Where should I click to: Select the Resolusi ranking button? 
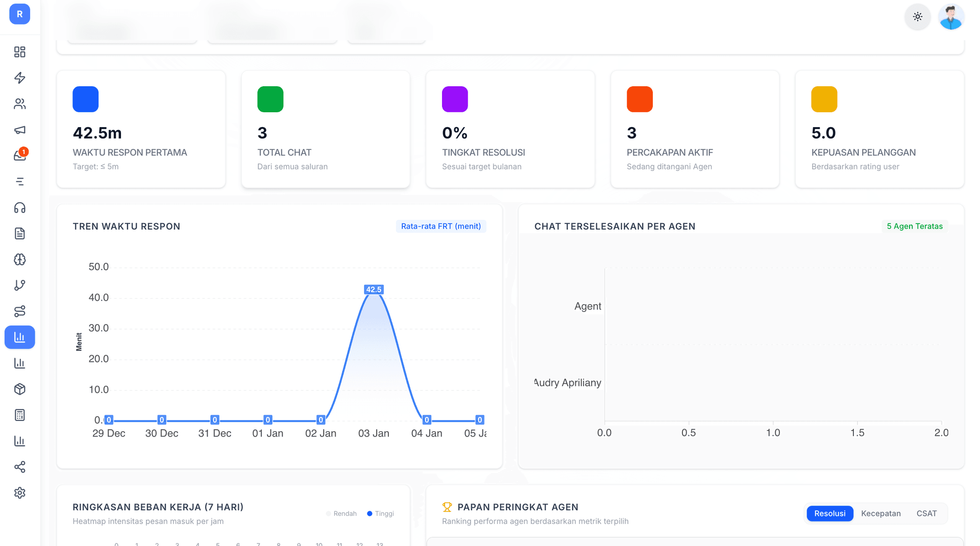829,513
